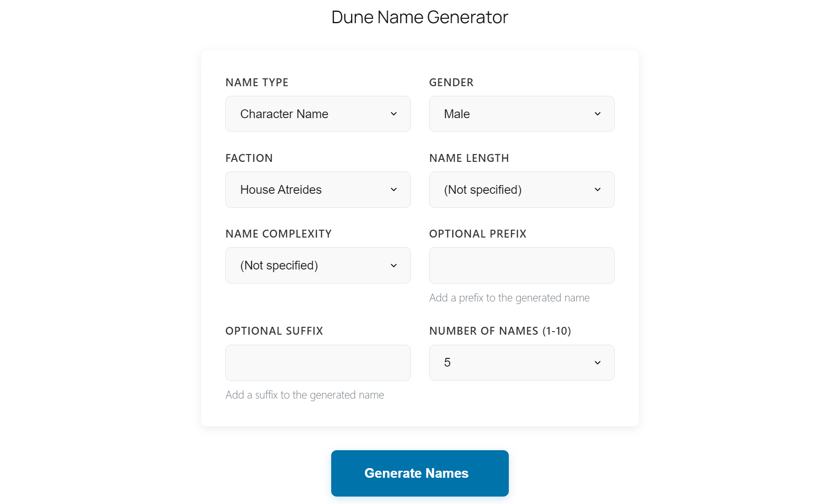Expand the Faction dropdown showing House Atreides
The height and width of the screenshot is (504, 840).
318,189
